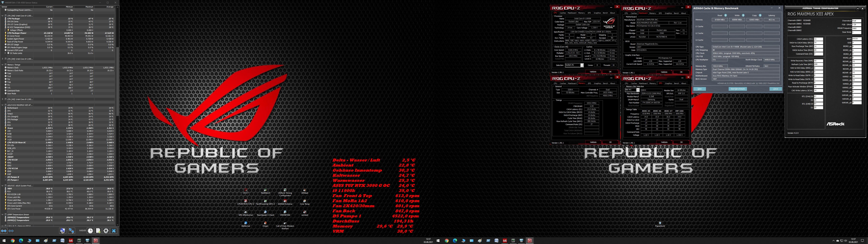Open the TeamSpeak 3 Client desktop shortcut
This screenshot has width=868, height=244.
tap(265, 213)
